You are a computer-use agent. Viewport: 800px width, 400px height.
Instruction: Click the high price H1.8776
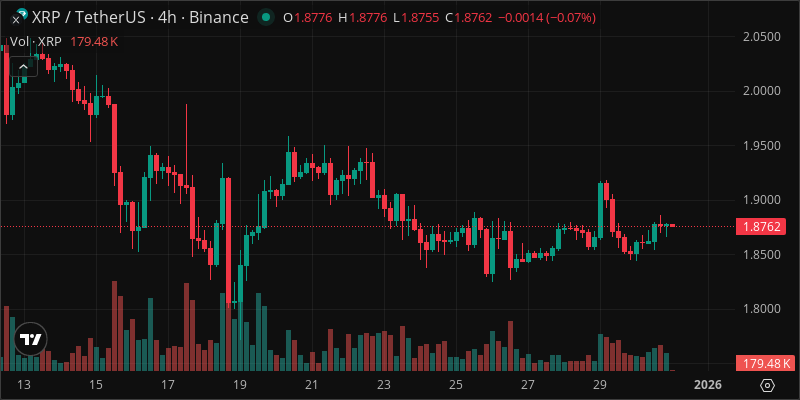[x=364, y=18]
